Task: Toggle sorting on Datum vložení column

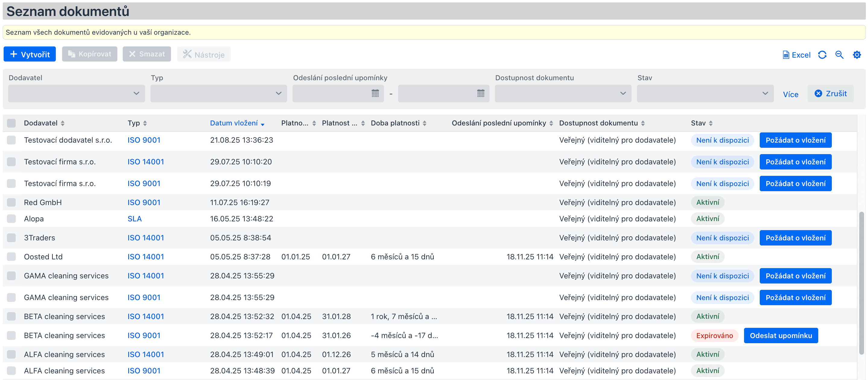Action: (x=237, y=123)
